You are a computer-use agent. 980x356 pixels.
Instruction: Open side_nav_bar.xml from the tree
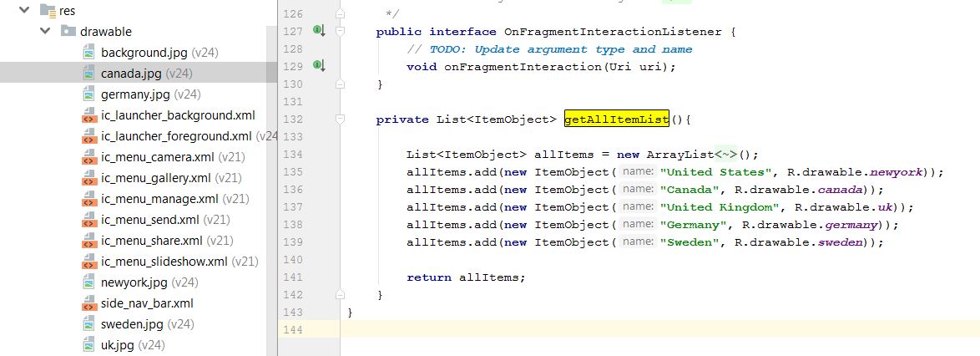click(147, 303)
